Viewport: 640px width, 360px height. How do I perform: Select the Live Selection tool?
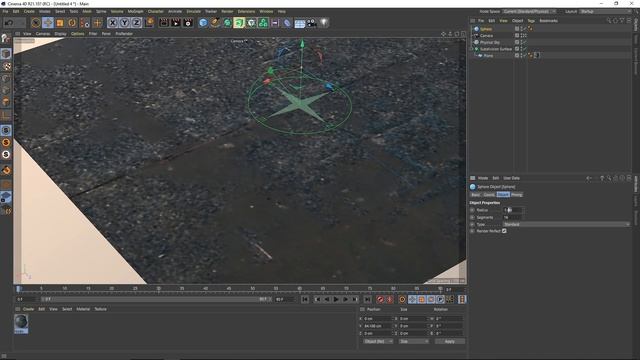click(36, 23)
